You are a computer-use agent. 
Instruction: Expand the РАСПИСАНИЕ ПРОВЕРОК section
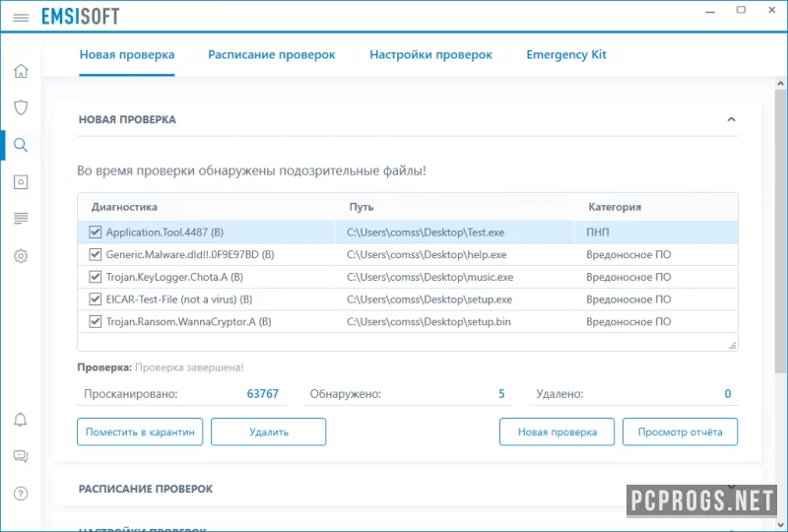pyautogui.click(x=731, y=487)
